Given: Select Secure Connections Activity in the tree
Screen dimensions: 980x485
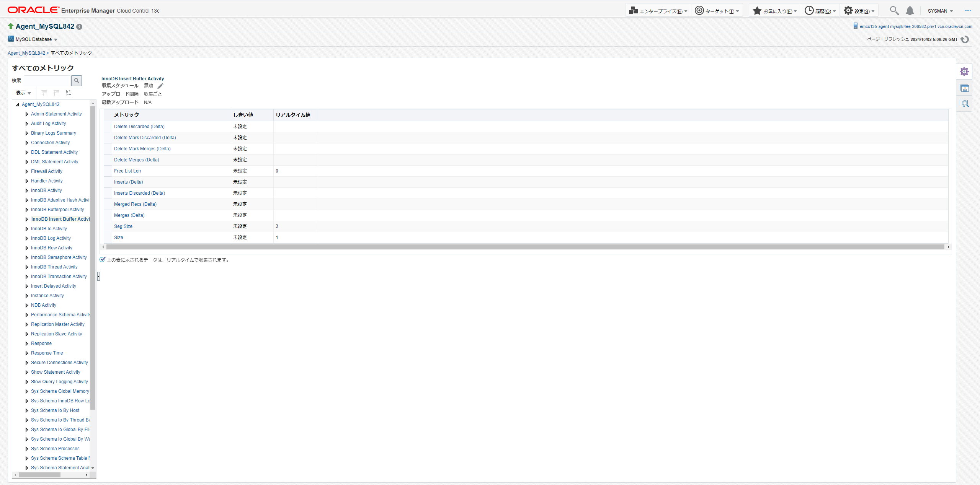Looking at the screenshot, I should 59,363.
